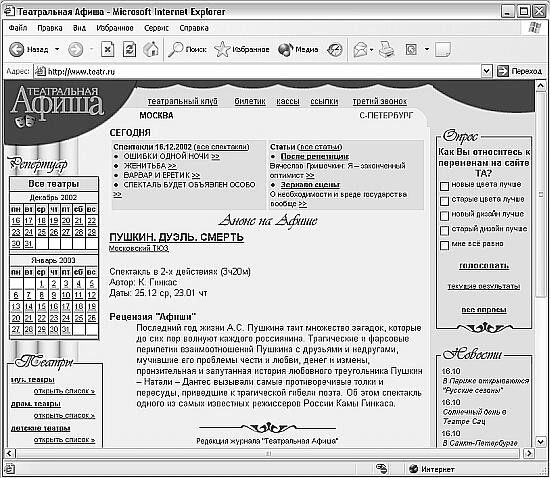Open the Назад history dropdown arrow
The image size is (550, 478).
point(57,49)
